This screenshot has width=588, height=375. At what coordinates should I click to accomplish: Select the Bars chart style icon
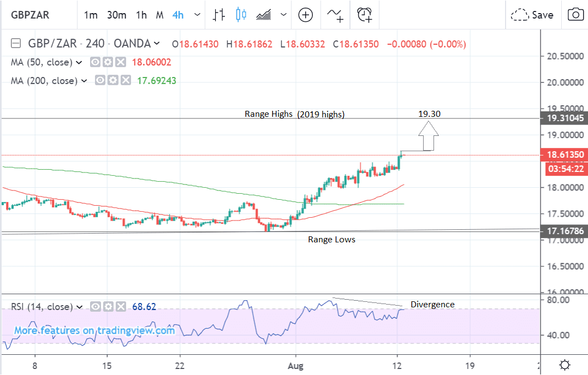coord(219,15)
